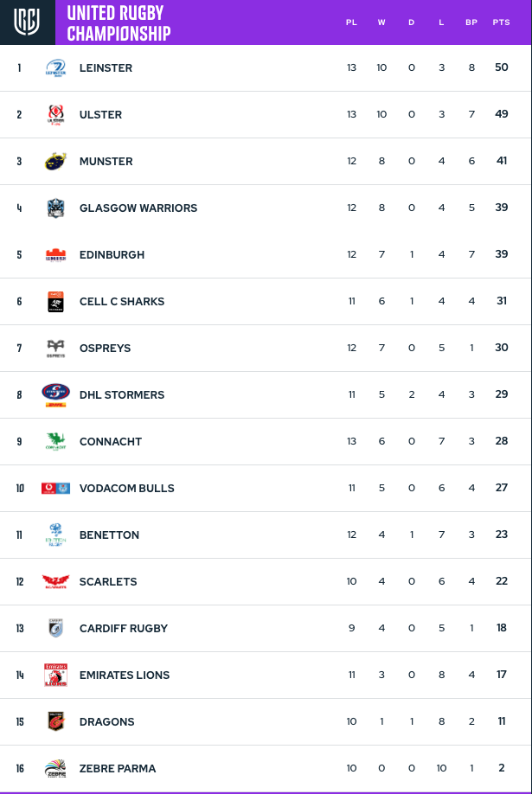Viewport: 532px width, 794px height.
Task: Click the Munster team crest
Action: 55,161
